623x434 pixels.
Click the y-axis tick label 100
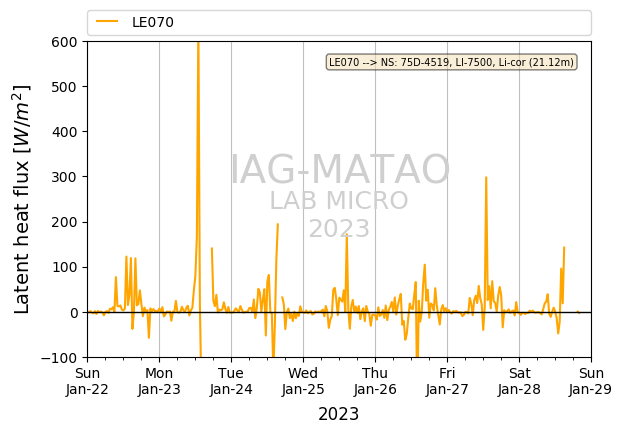(x=64, y=267)
